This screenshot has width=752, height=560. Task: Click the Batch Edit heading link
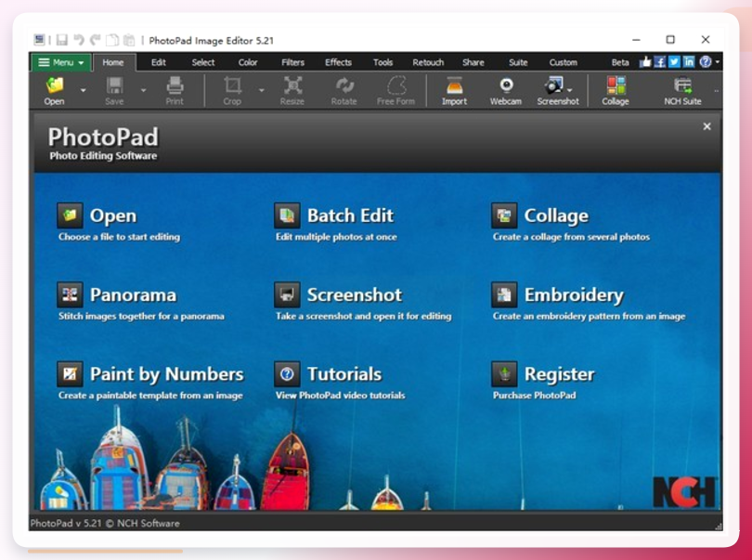coord(350,215)
